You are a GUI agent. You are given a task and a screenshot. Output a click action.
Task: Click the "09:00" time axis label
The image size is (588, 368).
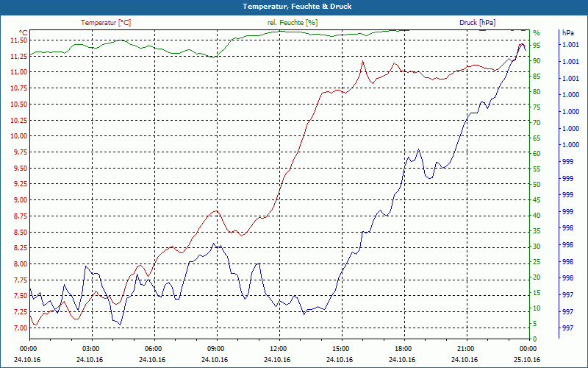(x=215, y=348)
